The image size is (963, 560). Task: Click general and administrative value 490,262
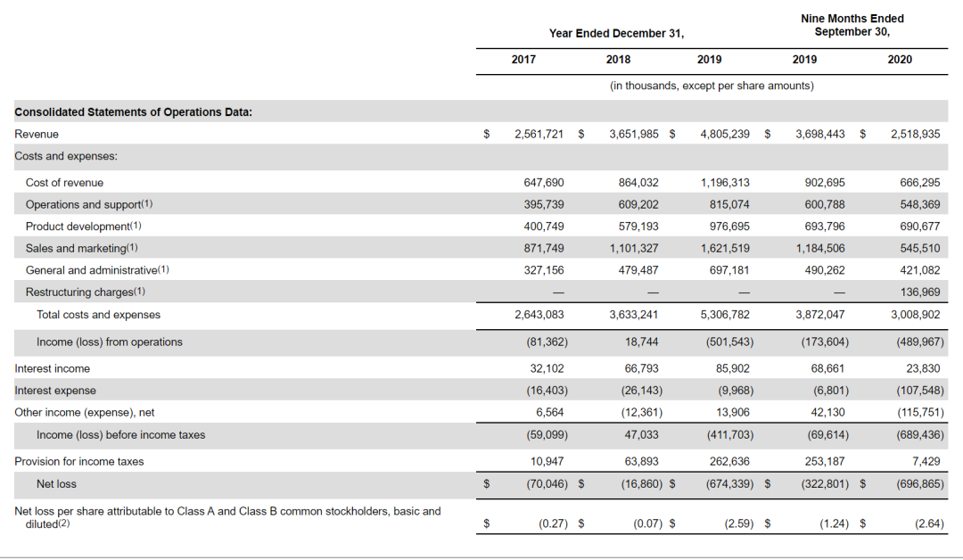click(825, 270)
